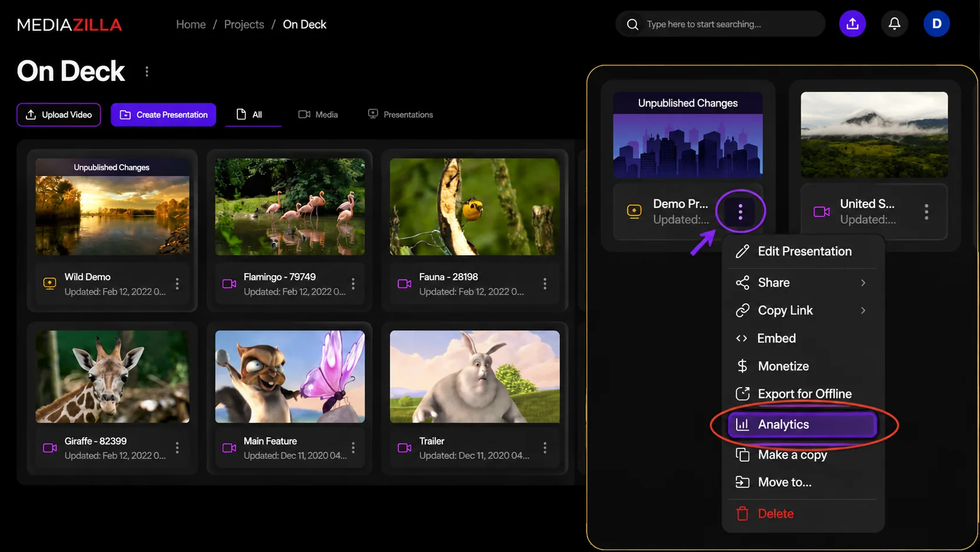Image resolution: width=980 pixels, height=552 pixels.
Task: Open the Giraffe thumbnail
Action: (x=113, y=377)
